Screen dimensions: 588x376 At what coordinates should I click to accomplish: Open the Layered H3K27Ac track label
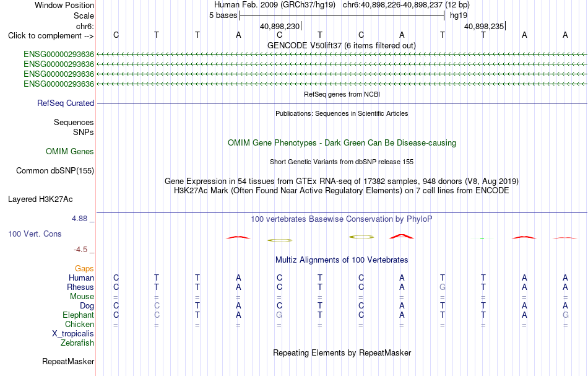(40, 199)
